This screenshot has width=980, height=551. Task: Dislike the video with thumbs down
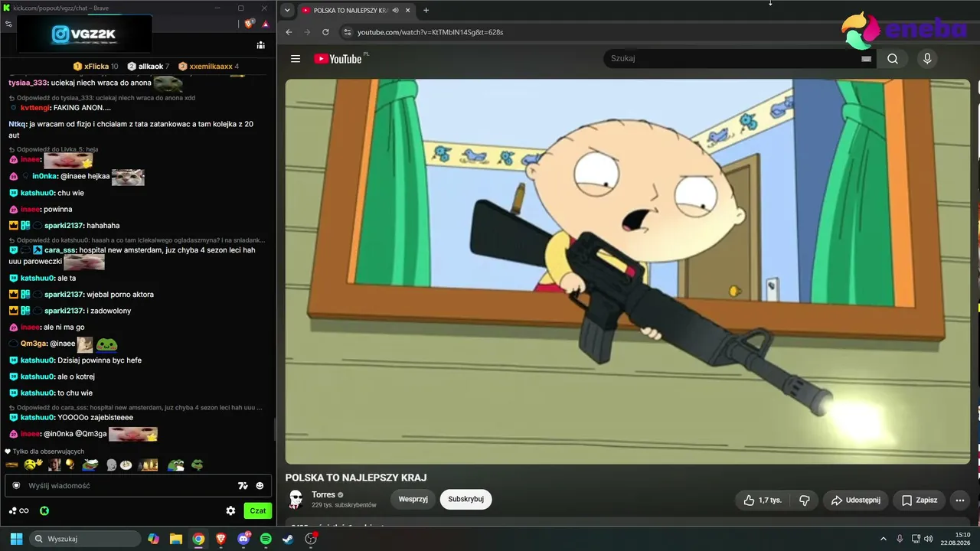tap(805, 500)
